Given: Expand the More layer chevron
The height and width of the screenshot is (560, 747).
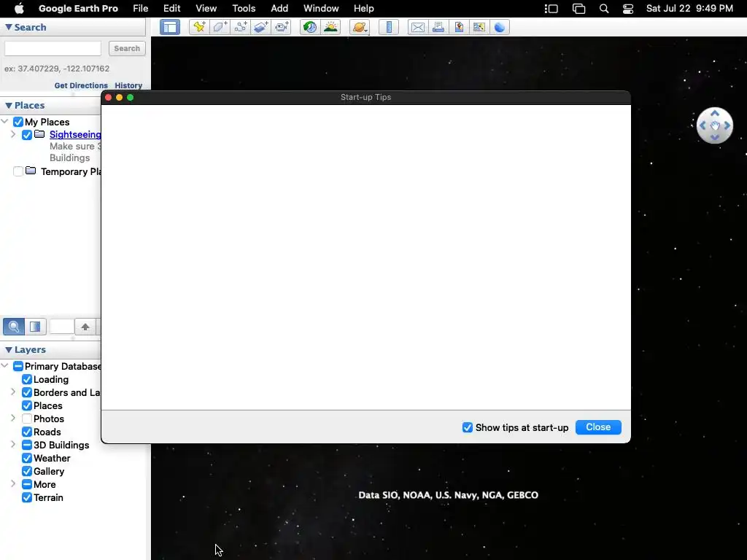Looking at the screenshot, I should (x=13, y=484).
